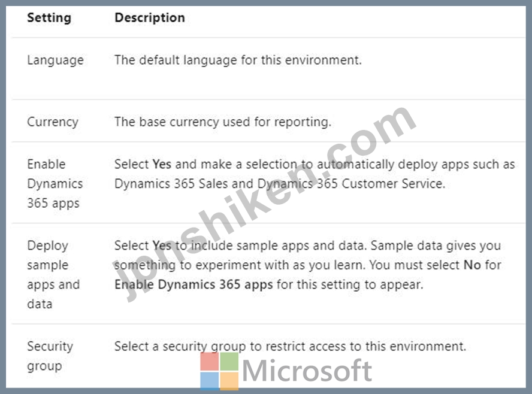Viewport: 532px width, 394px height.
Task: Click bold Yes in Dynamics 365 description
Action: click(162, 164)
